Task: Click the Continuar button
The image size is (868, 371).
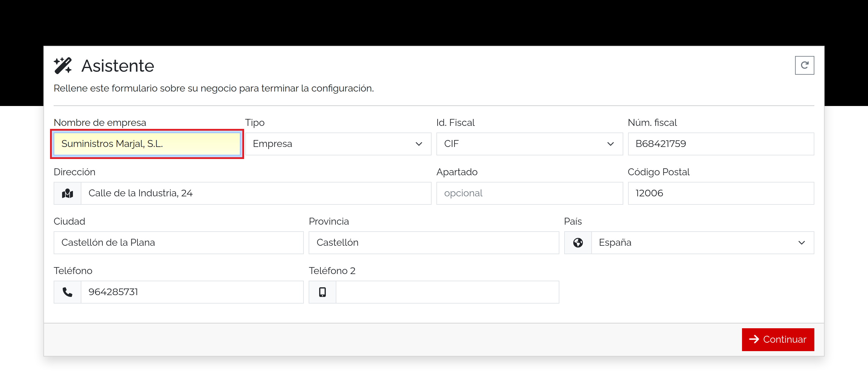Action: click(778, 339)
